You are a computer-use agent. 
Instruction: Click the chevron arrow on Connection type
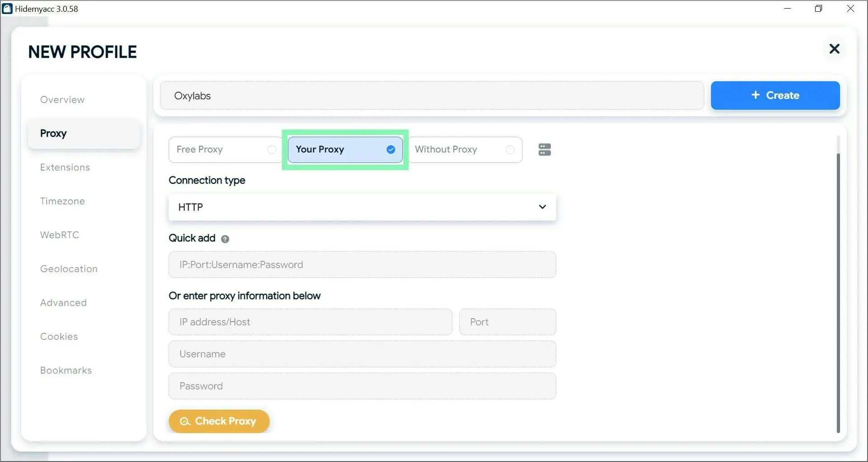pos(542,207)
